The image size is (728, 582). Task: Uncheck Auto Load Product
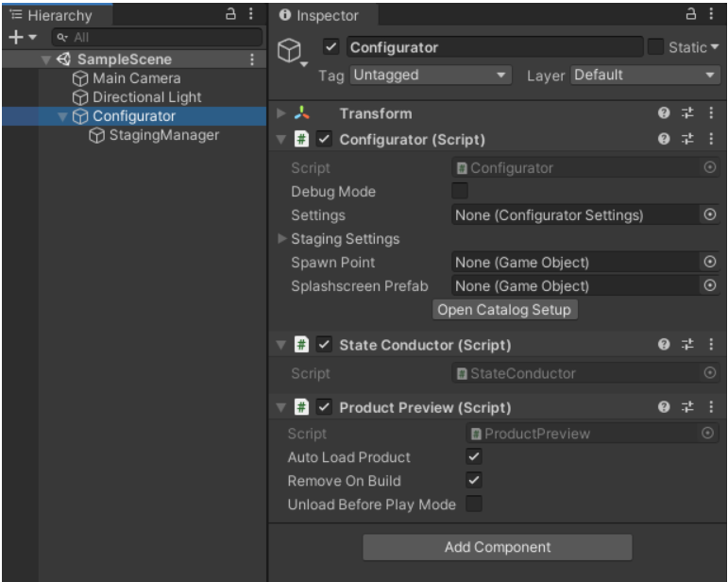(x=475, y=457)
